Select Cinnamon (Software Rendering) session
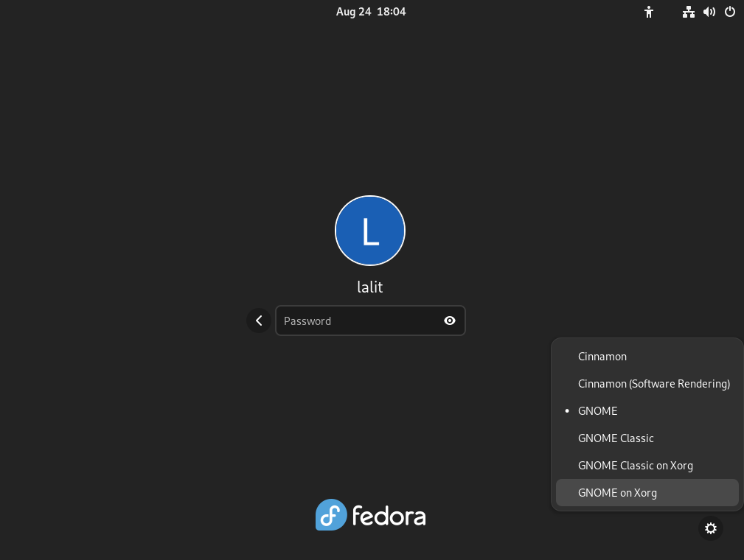This screenshot has width=744, height=560. click(653, 383)
